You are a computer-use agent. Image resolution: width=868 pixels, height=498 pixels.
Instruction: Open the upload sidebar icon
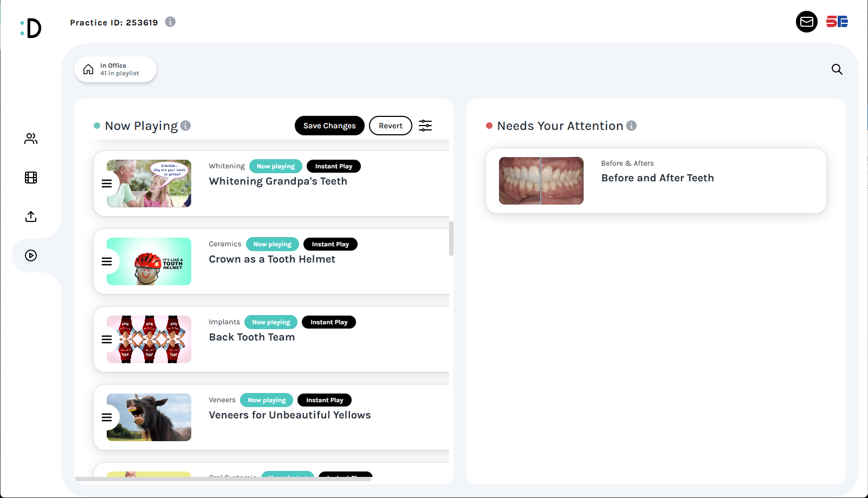click(x=31, y=217)
